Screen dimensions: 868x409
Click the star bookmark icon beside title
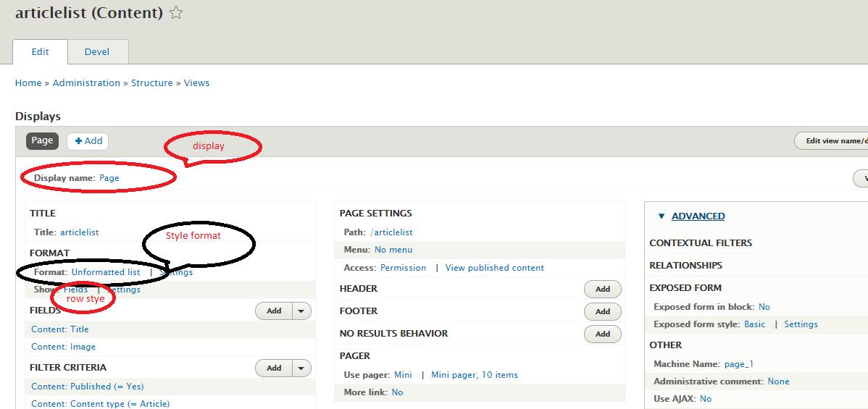176,13
